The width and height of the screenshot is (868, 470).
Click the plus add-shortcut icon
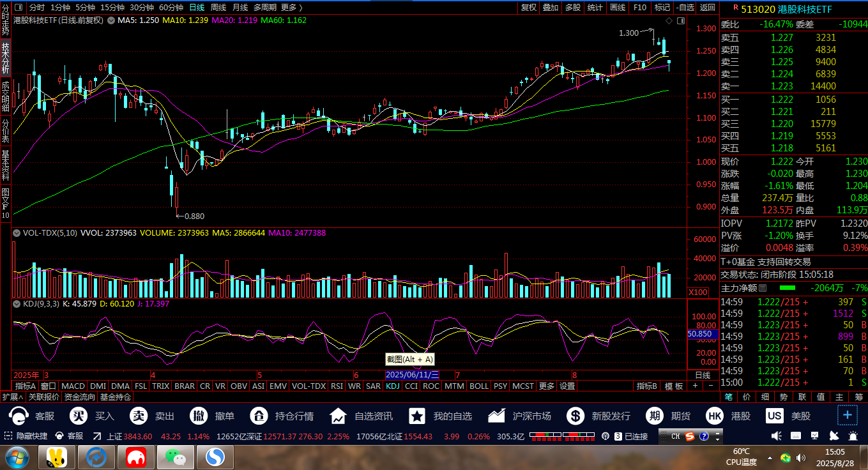848,415
